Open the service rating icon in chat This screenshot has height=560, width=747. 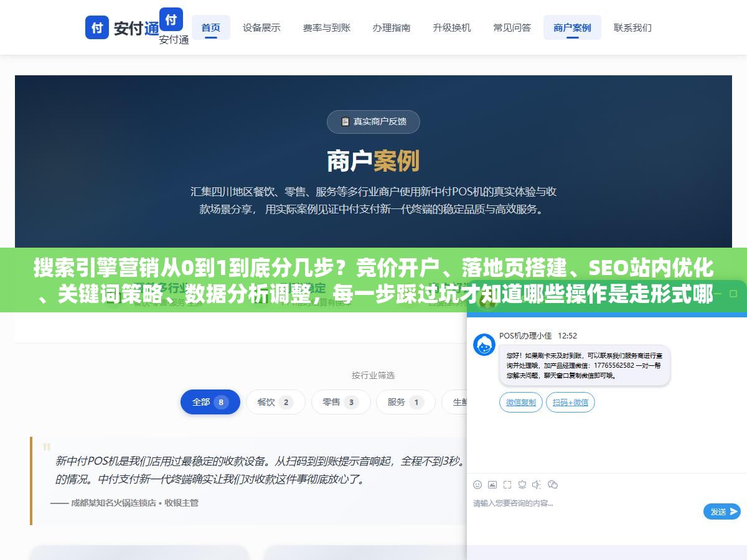click(x=522, y=485)
